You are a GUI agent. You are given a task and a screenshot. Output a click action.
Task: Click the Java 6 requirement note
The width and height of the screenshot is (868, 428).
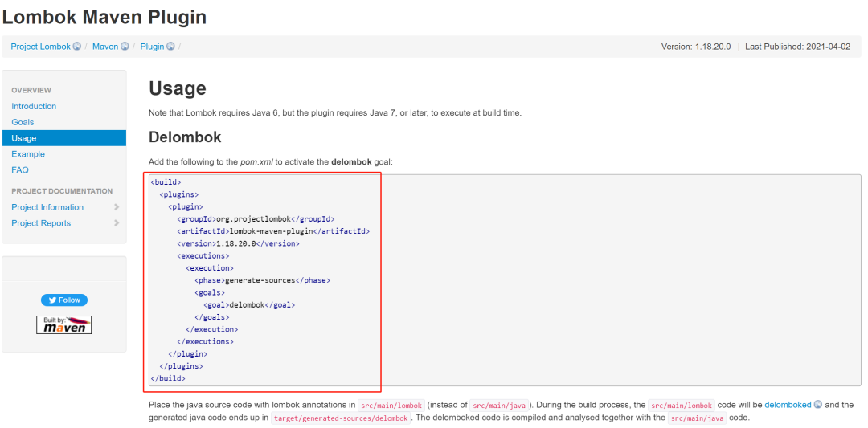point(335,112)
